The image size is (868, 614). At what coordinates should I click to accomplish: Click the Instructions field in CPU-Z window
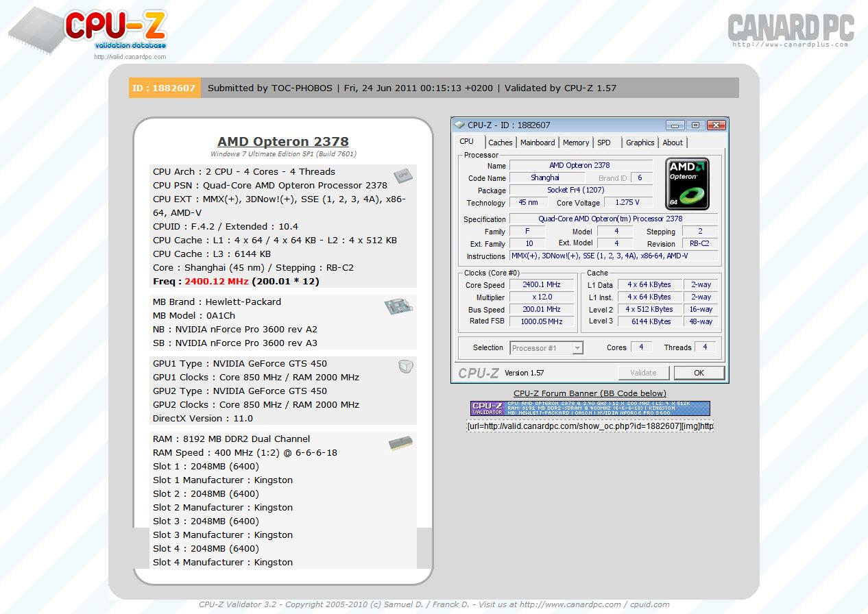[614, 256]
